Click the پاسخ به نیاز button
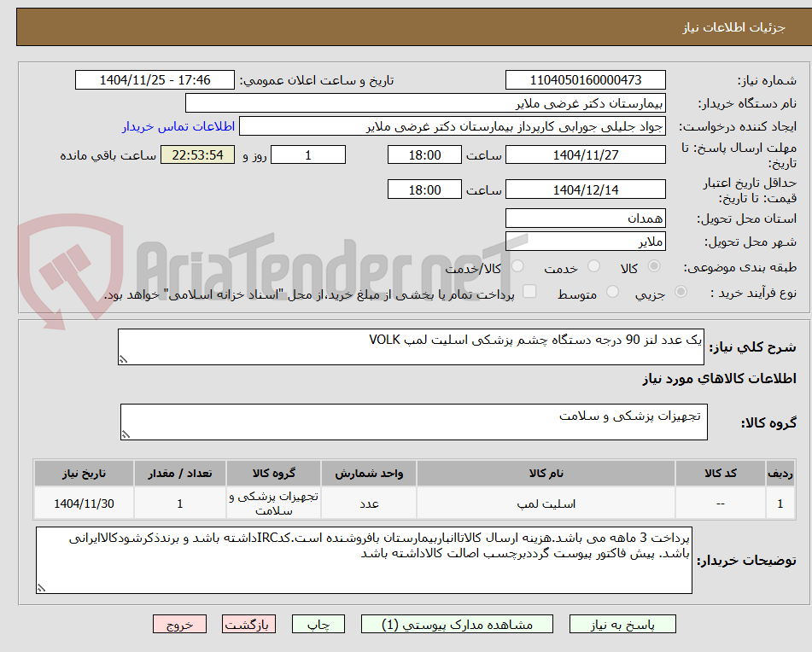 (622, 624)
